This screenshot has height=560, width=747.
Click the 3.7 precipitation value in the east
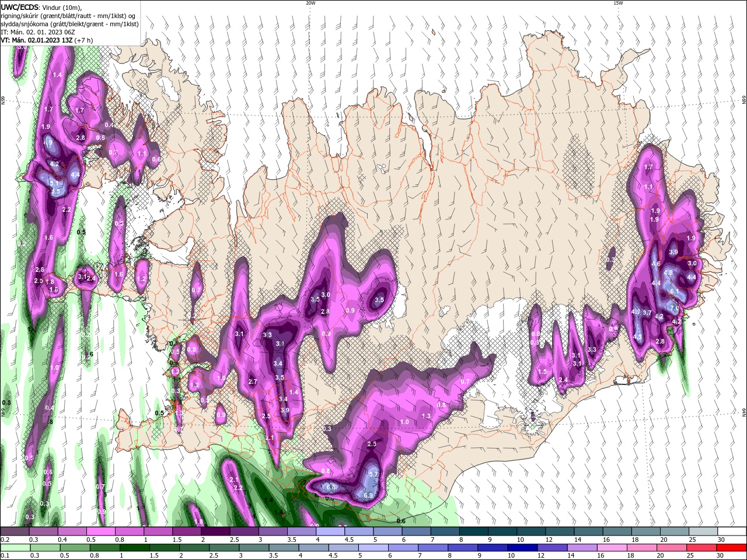pyautogui.click(x=647, y=313)
